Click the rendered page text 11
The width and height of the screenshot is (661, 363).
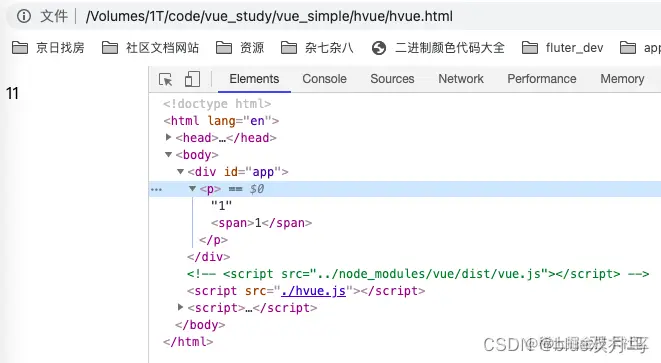pyautogui.click(x=12, y=93)
